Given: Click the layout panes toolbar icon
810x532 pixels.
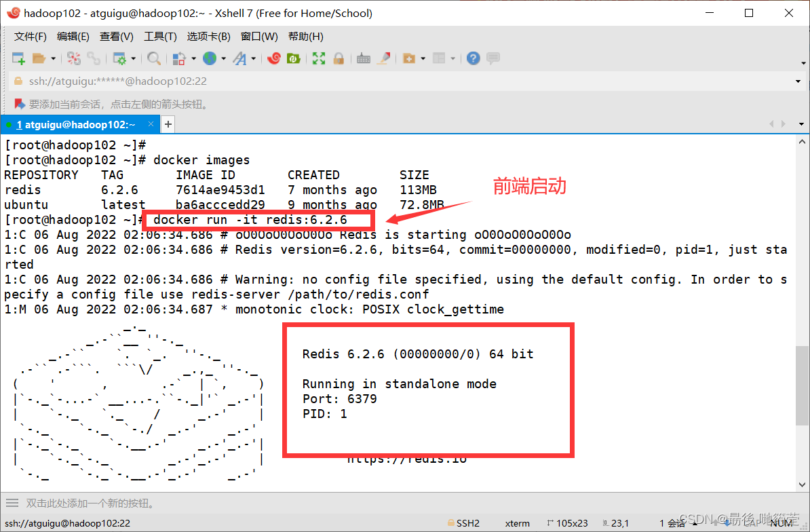Looking at the screenshot, I should pos(439,58).
